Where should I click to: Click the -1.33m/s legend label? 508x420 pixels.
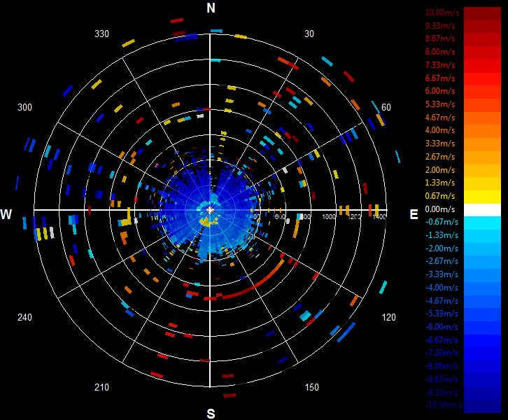(x=442, y=235)
